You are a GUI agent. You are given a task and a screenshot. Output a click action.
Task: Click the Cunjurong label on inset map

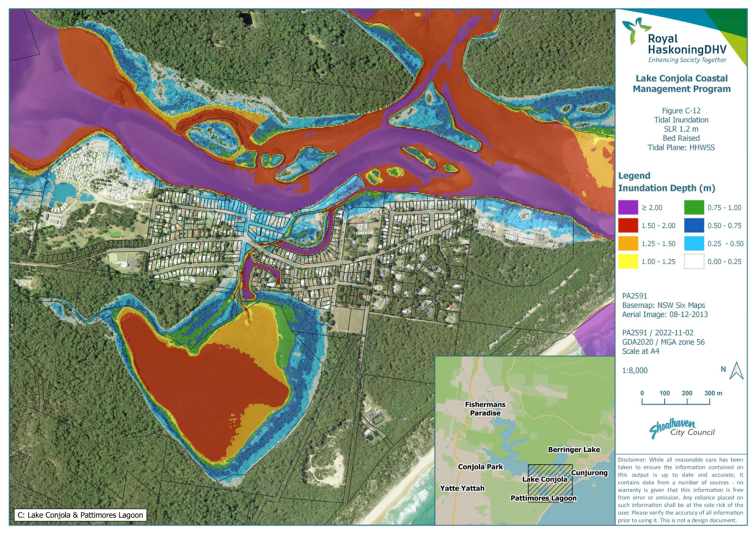(589, 473)
